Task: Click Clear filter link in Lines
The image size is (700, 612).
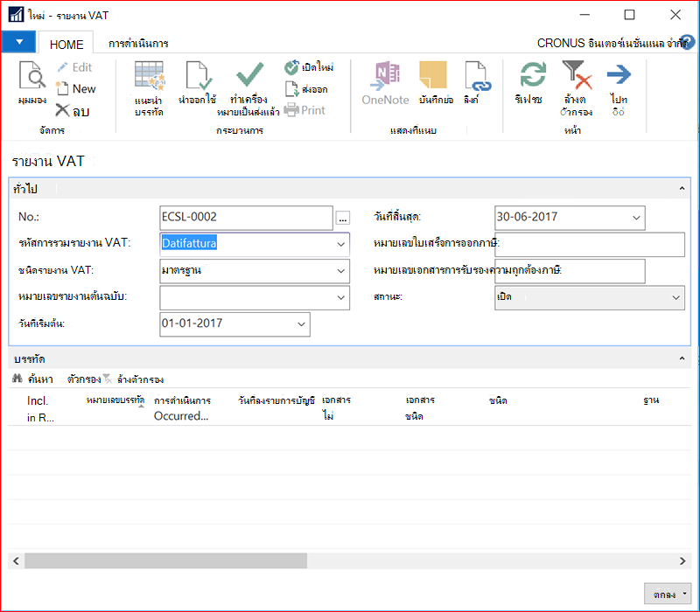Action: (136, 379)
